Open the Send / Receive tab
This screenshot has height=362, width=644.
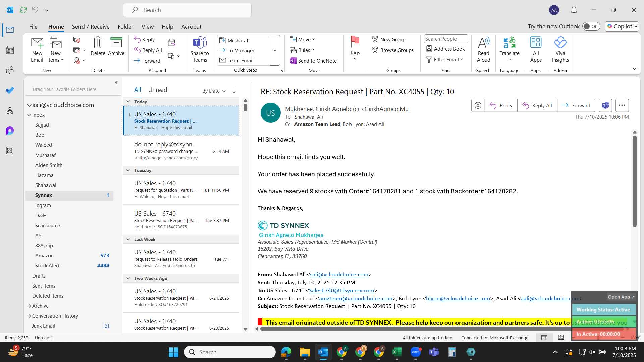(91, 27)
